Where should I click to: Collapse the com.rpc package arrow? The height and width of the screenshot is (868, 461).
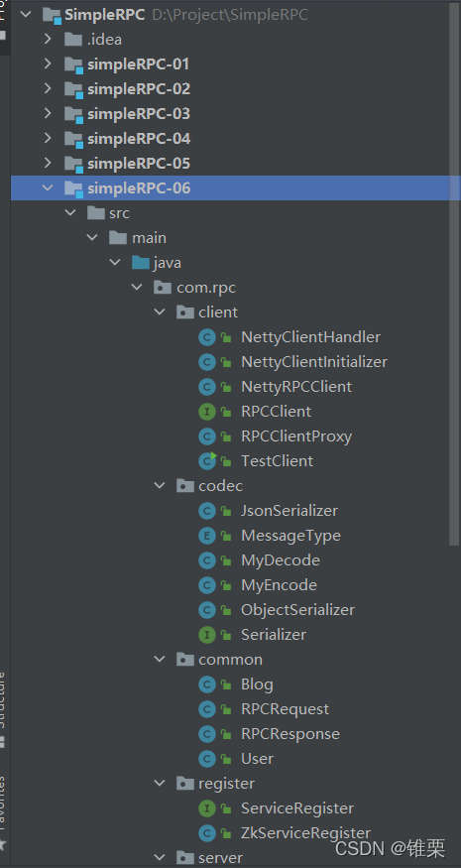[137, 288]
